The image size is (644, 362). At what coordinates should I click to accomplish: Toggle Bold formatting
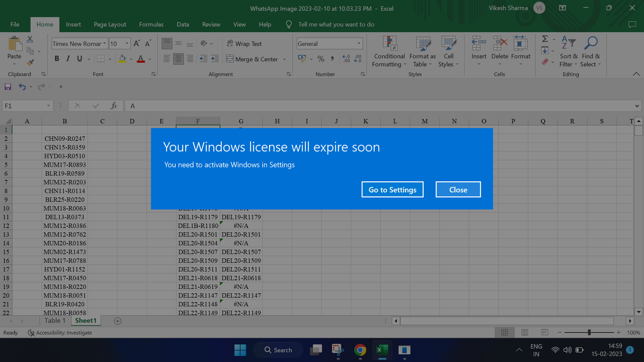point(57,59)
